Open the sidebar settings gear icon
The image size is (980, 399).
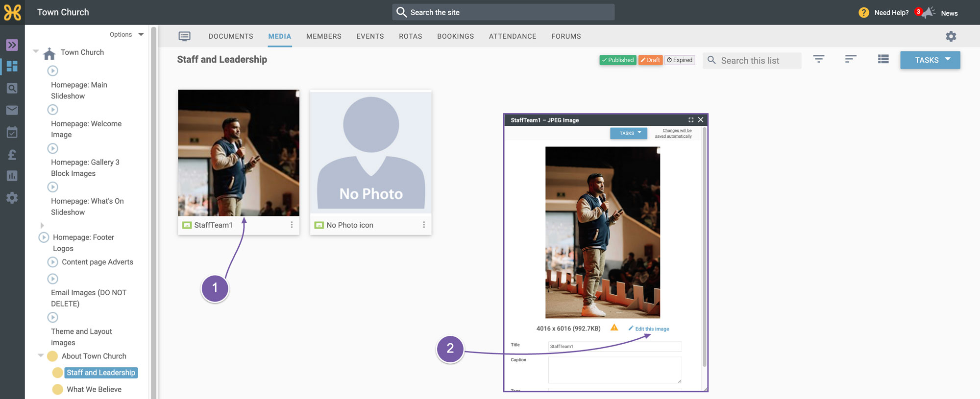point(12,198)
